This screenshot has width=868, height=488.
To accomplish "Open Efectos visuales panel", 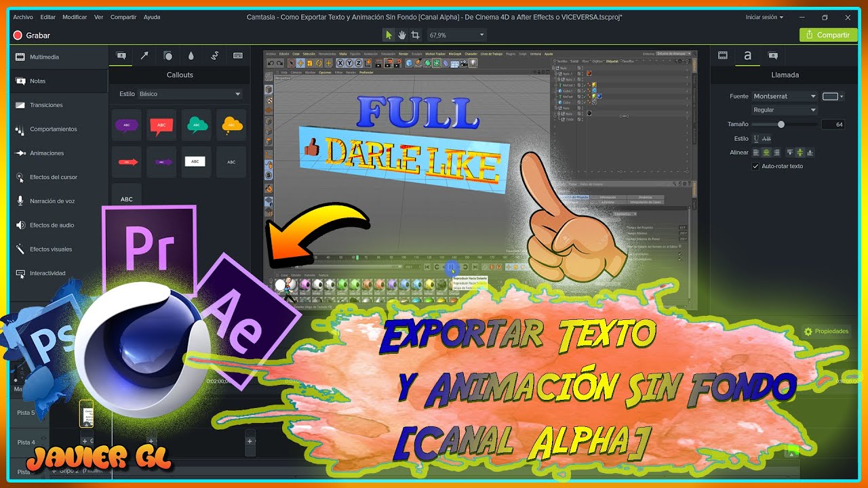I will (x=58, y=249).
